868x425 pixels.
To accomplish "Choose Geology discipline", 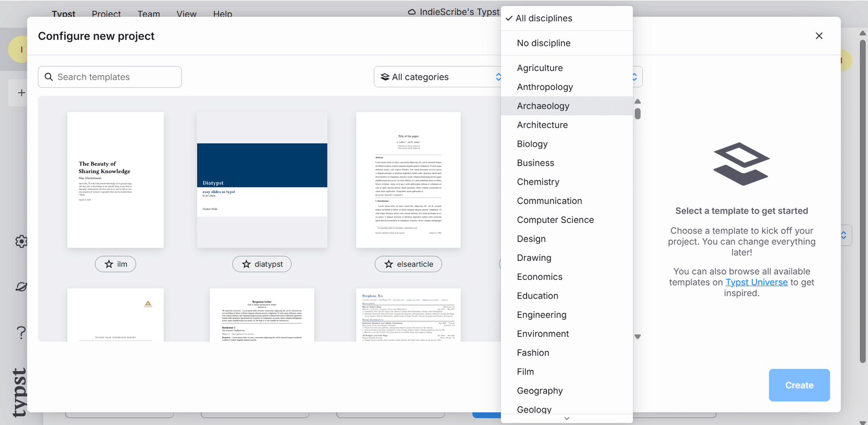I will pos(567,407).
